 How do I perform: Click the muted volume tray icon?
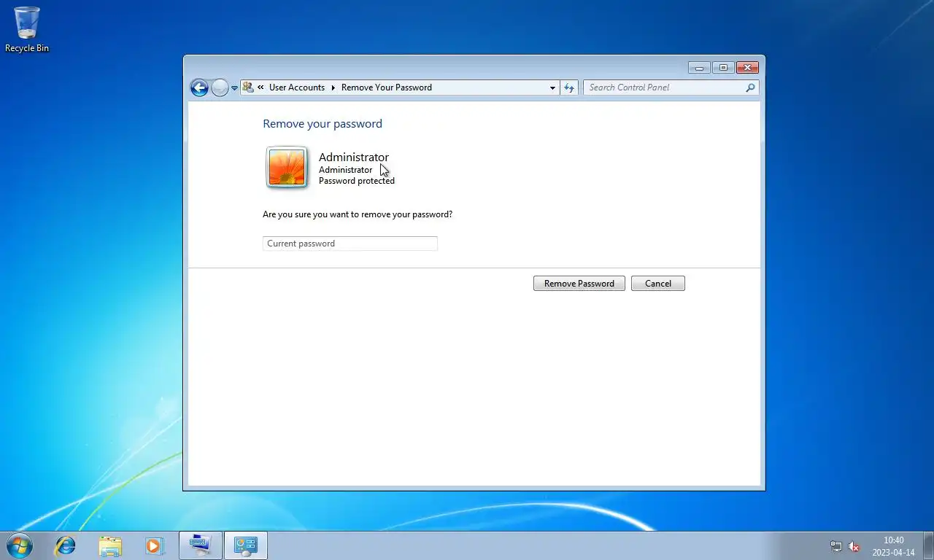pyautogui.click(x=854, y=546)
